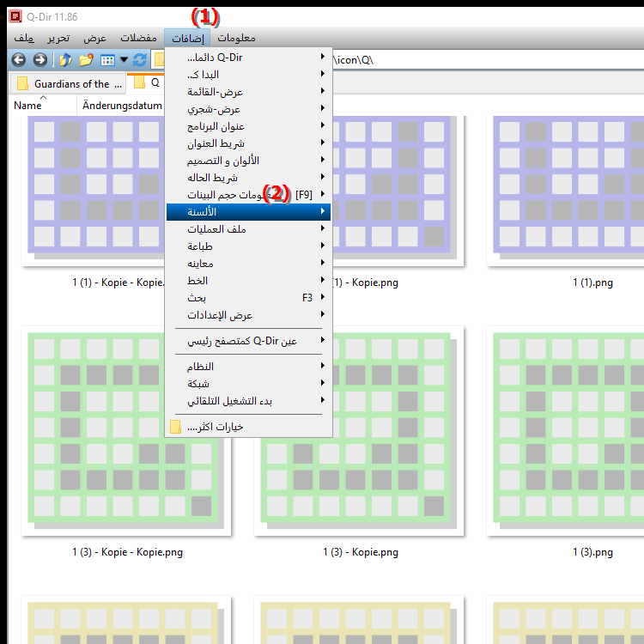
Task: Click the new folder icon in toolbar
Action: click(x=86, y=60)
